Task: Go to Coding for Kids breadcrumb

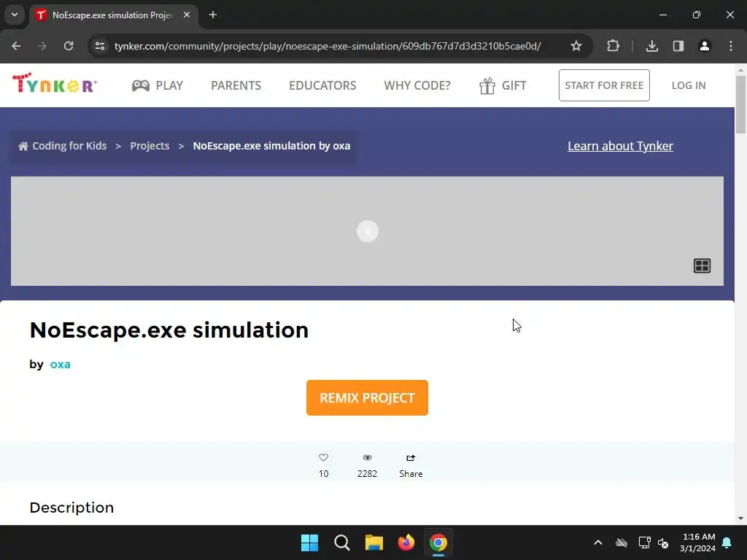Action: [63, 146]
